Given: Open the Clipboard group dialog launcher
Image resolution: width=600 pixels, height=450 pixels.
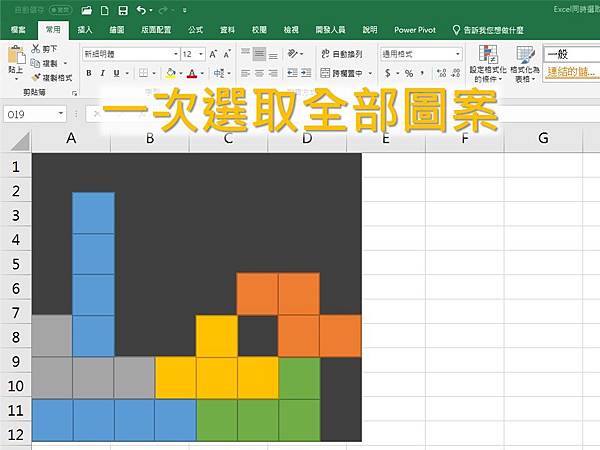Looking at the screenshot, I should click(x=75, y=93).
